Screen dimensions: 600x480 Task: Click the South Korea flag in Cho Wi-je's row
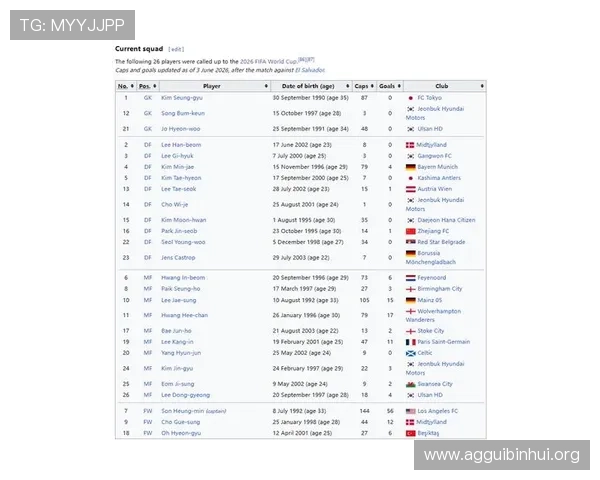point(411,201)
